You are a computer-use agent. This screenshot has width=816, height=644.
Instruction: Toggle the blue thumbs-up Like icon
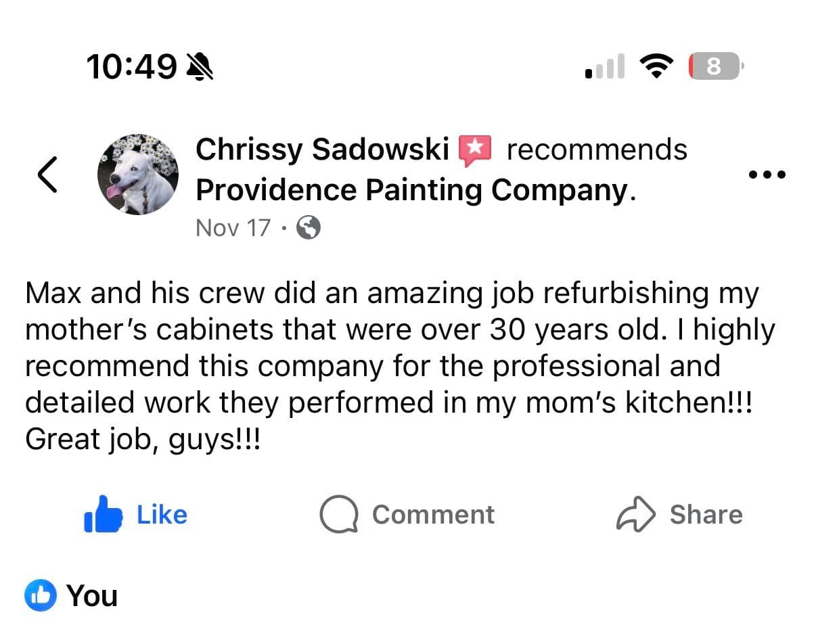point(103,515)
